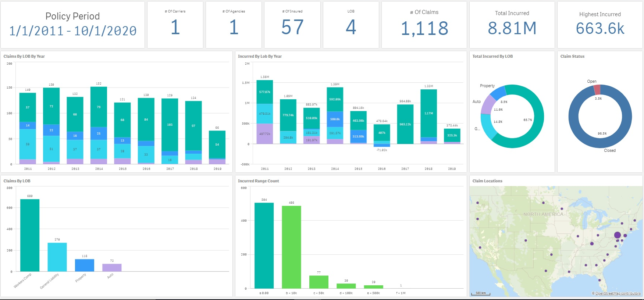This screenshot has width=644, height=300.
Task: Click the Open segment of Claim Status donut
Action: click(597, 90)
